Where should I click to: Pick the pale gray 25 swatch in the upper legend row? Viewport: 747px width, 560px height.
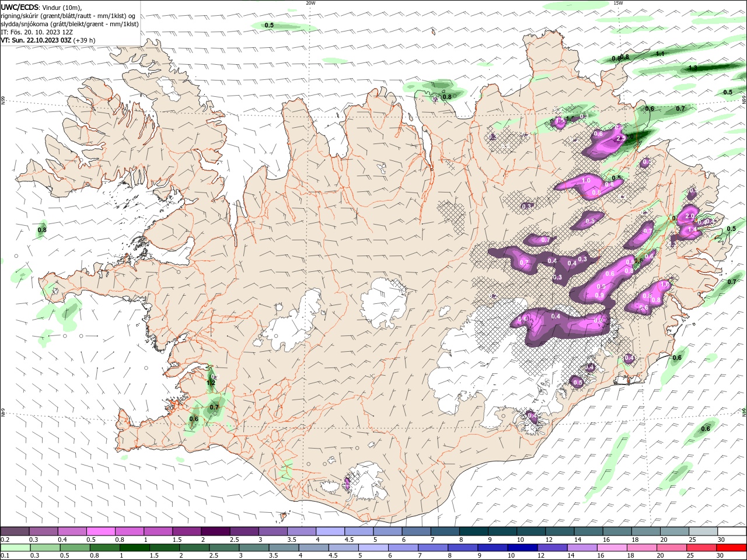click(x=703, y=531)
